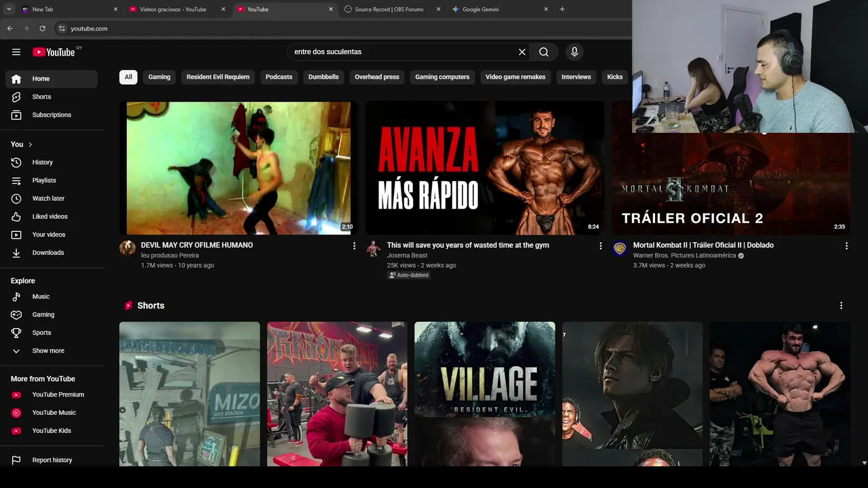Open Downloads in sidebar

click(52, 253)
